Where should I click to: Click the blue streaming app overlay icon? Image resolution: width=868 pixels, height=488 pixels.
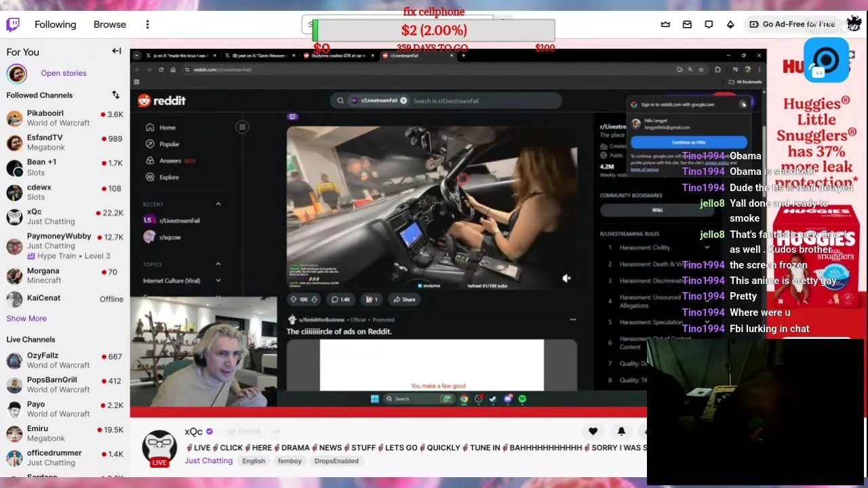click(826, 60)
